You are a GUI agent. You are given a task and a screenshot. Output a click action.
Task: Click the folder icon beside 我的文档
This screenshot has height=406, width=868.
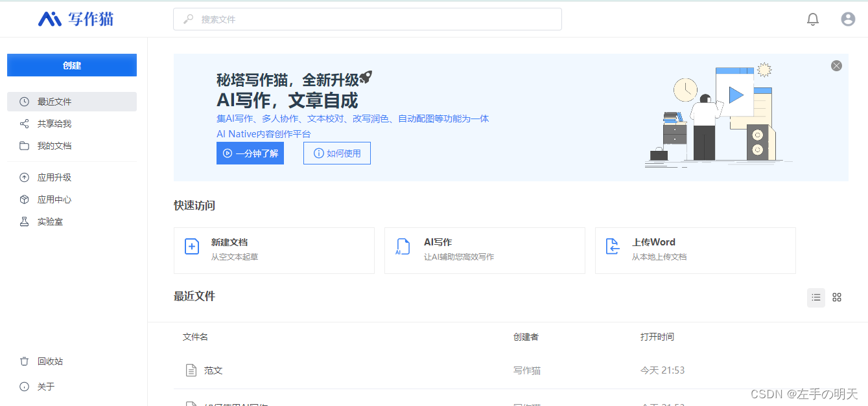pos(25,146)
